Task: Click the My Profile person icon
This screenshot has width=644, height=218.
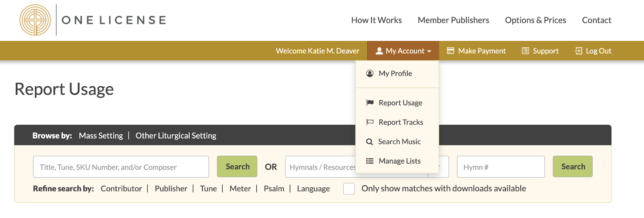Action: click(369, 73)
